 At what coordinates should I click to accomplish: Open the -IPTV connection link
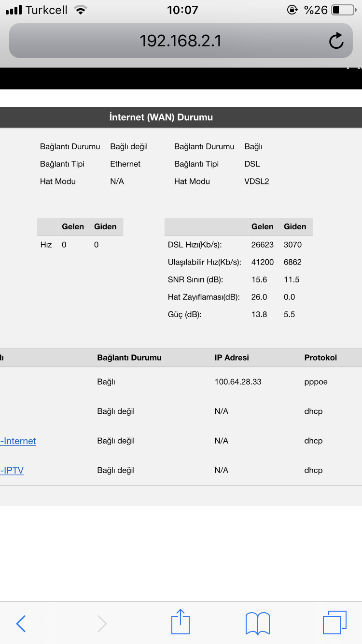point(12,470)
